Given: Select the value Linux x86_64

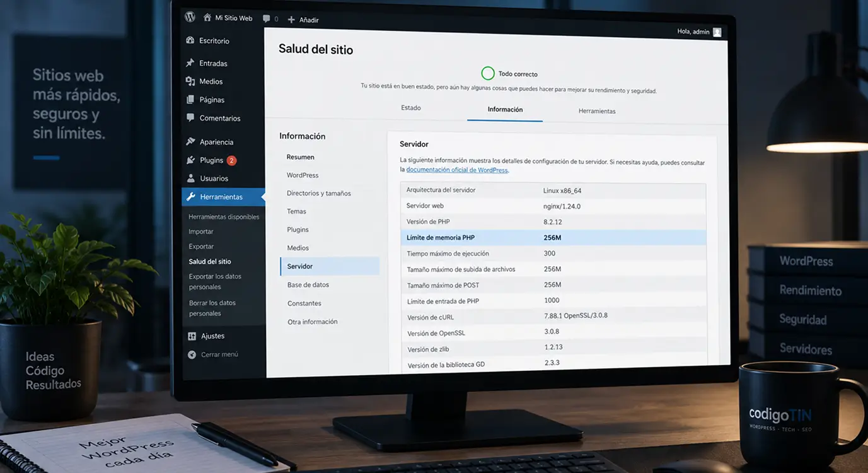Looking at the screenshot, I should [x=562, y=190].
